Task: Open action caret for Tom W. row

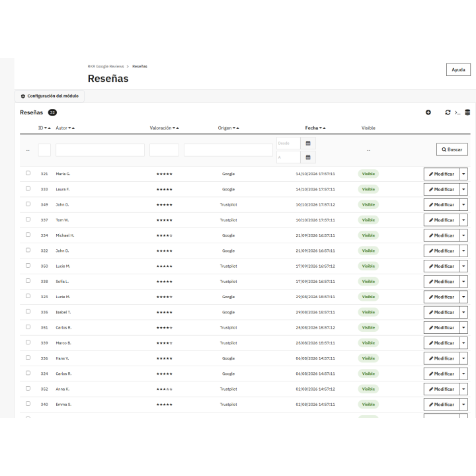Action: pyautogui.click(x=463, y=220)
